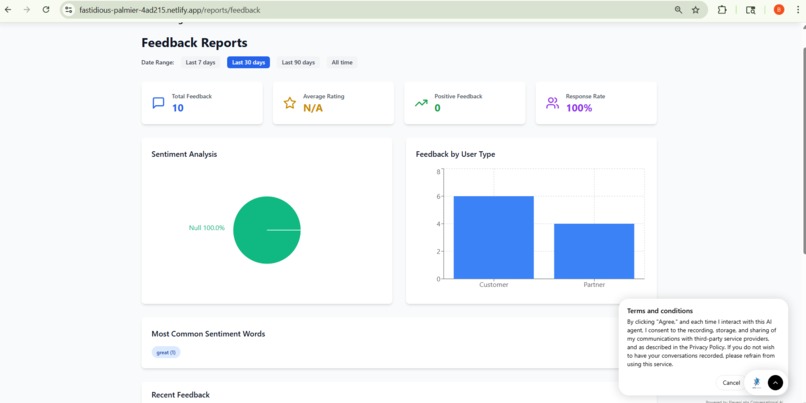Open the browser extensions puzzle icon
Image resolution: width=806 pixels, height=403 pixels.
point(722,10)
